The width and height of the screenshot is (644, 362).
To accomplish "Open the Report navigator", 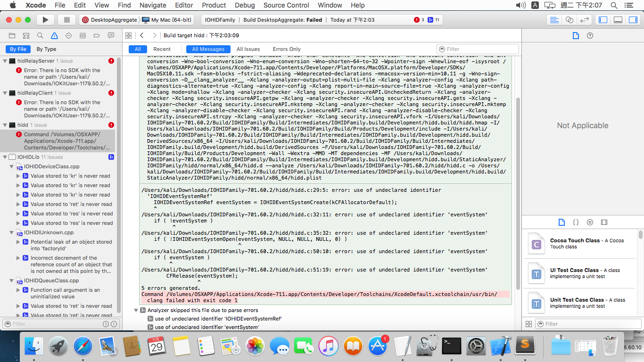I will (x=111, y=35).
